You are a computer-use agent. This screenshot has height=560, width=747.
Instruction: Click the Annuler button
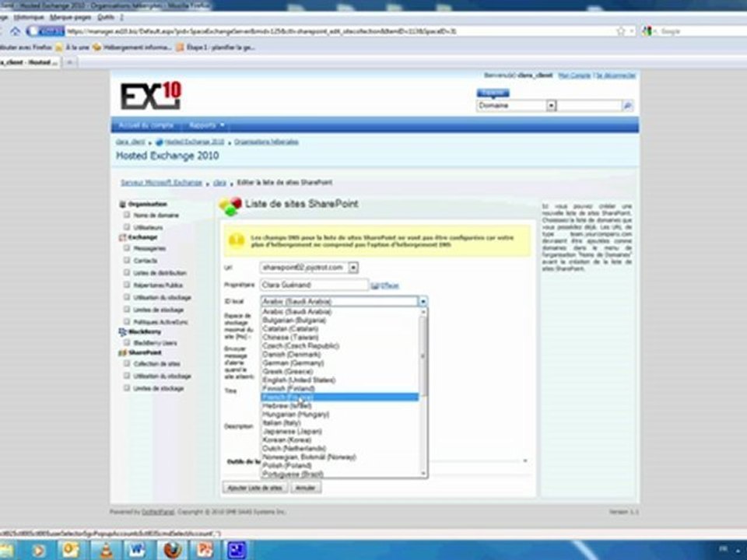(305, 488)
